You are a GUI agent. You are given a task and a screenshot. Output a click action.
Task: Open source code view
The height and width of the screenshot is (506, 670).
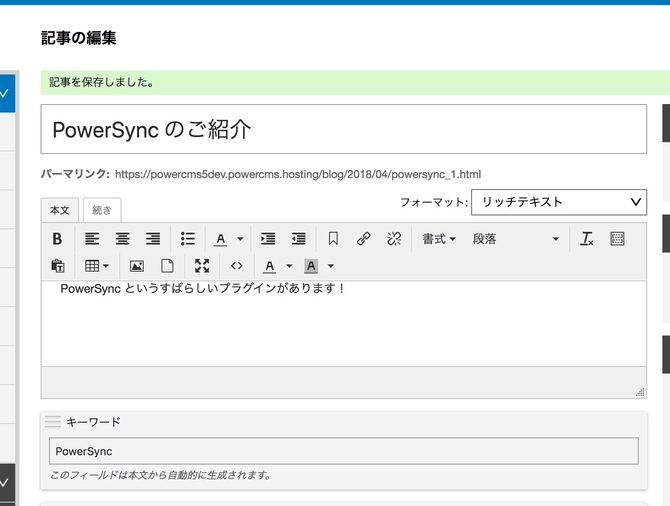click(236, 266)
